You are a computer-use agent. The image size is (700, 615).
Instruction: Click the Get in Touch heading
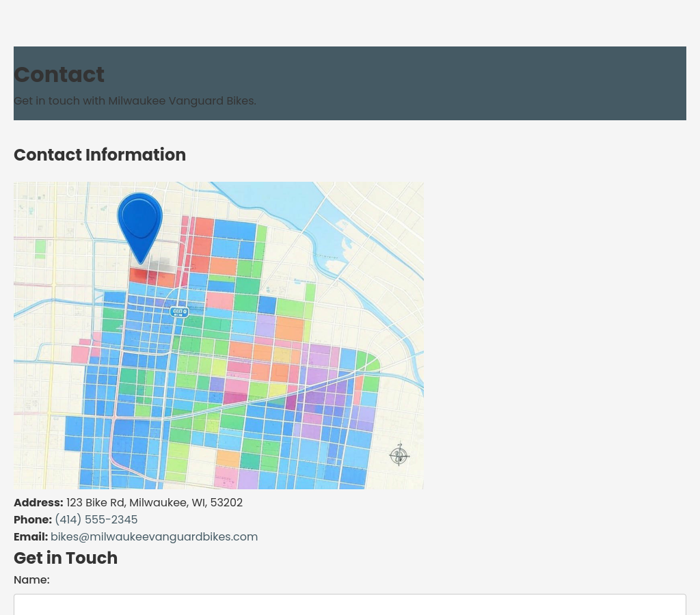pyautogui.click(x=66, y=558)
